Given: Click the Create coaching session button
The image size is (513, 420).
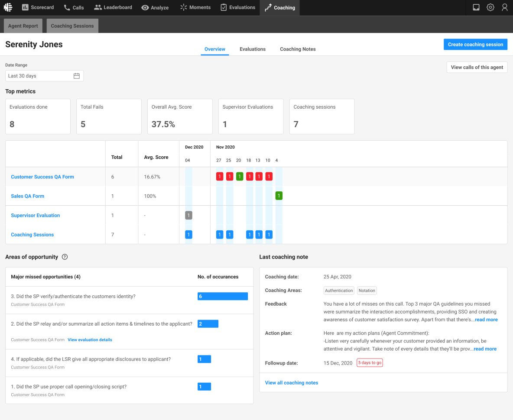Looking at the screenshot, I should point(475,45).
